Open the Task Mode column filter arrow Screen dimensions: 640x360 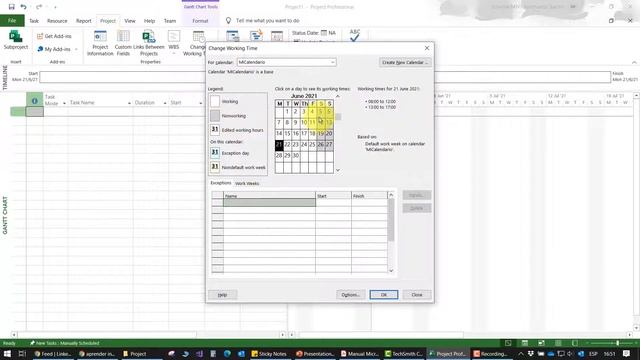click(x=64, y=104)
